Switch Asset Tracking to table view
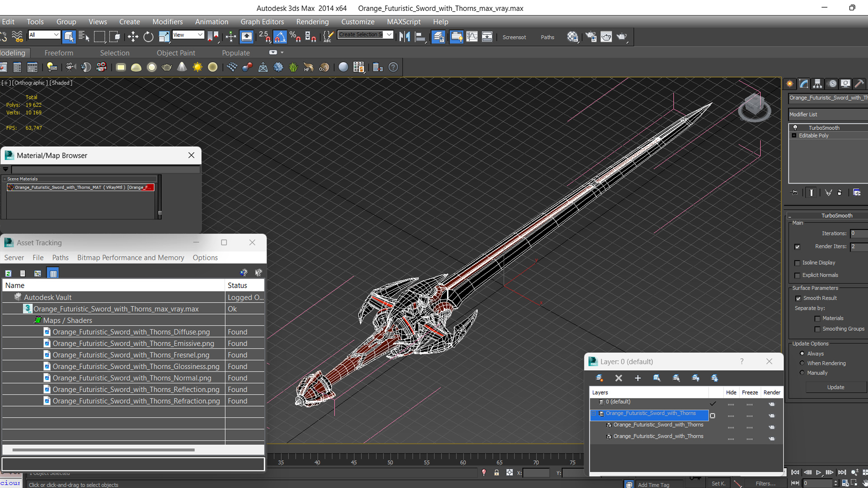This screenshot has height=488, width=868. click(53, 273)
